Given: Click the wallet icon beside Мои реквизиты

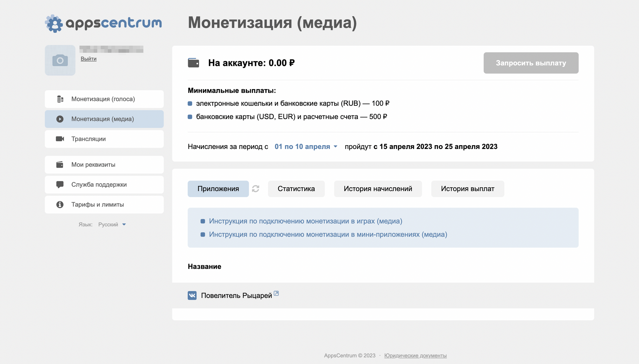Looking at the screenshot, I should coord(60,165).
